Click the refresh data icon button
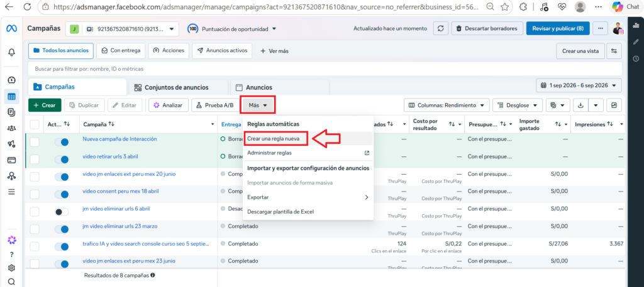The image size is (644, 287). [441, 29]
